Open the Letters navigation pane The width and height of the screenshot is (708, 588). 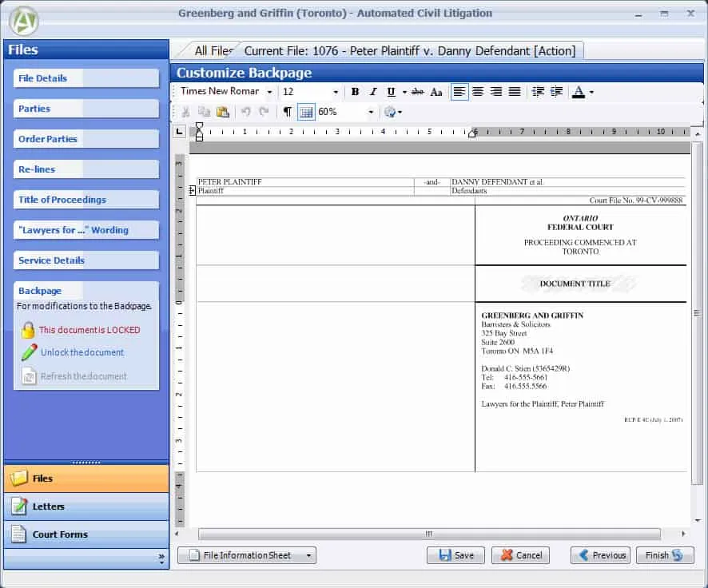pyautogui.click(x=86, y=507)
